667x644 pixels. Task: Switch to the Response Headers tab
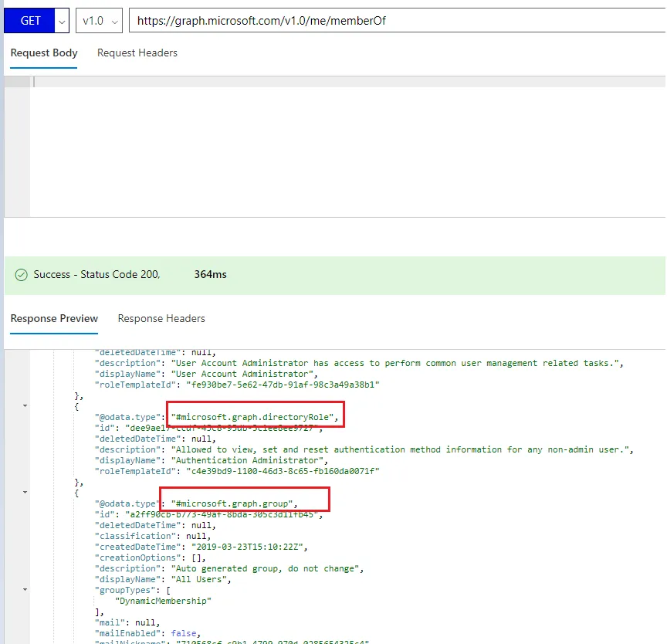(161, 318)
